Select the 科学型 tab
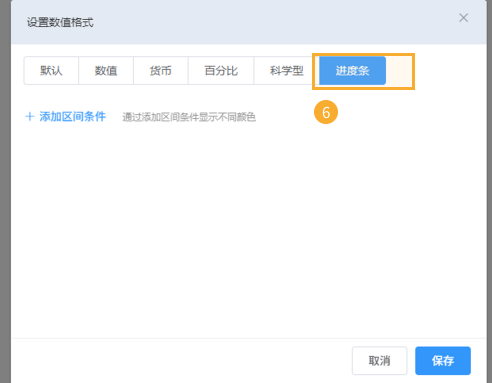492x383 pixels. click(x=287, y=71)
